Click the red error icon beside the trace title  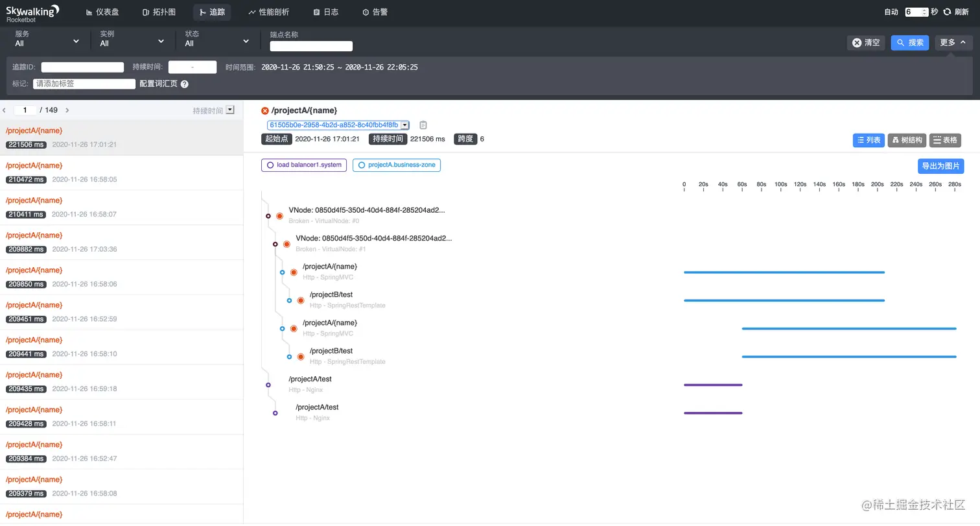coord(265,111)
